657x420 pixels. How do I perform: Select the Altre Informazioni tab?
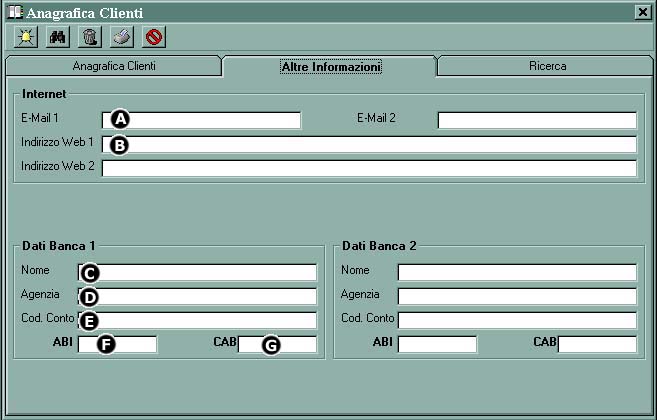331,67
